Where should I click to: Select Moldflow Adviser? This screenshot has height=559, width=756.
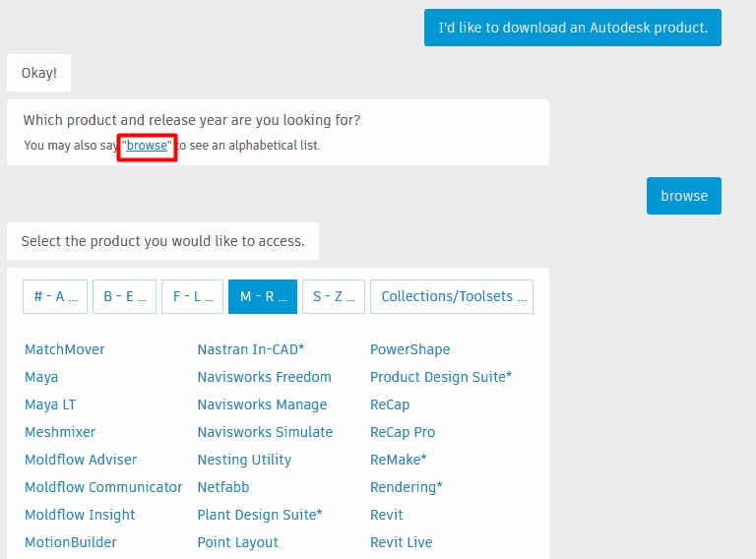coord(81,460)
